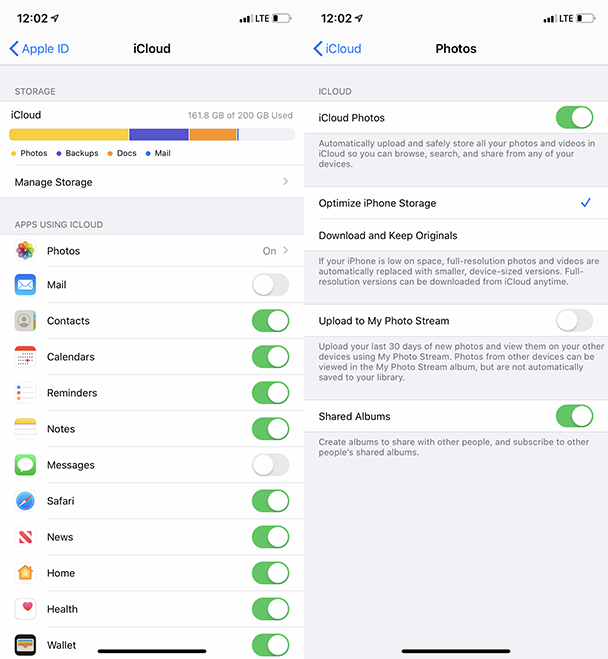Image resolution: width=608 pixels, height=659 pixels.
Task: Select Optimize iPhone Storage option
Action: pos(456,203)
